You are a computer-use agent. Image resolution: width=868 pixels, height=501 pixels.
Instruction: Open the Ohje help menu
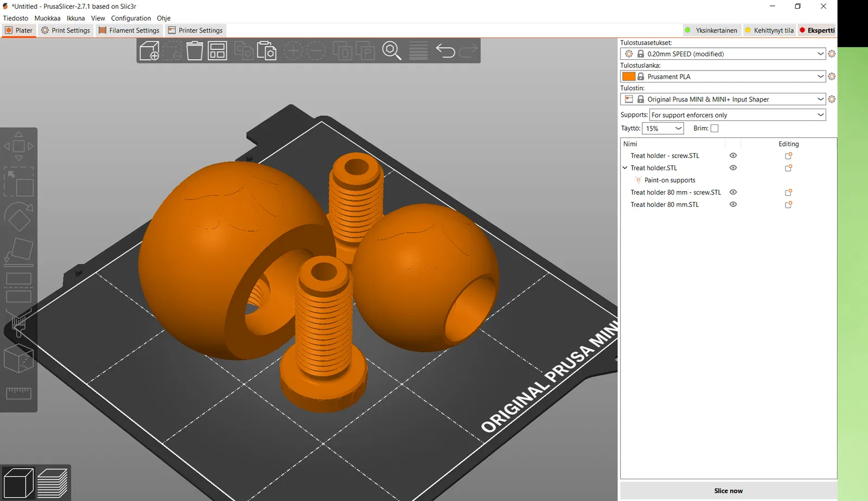tap(164, 18)
